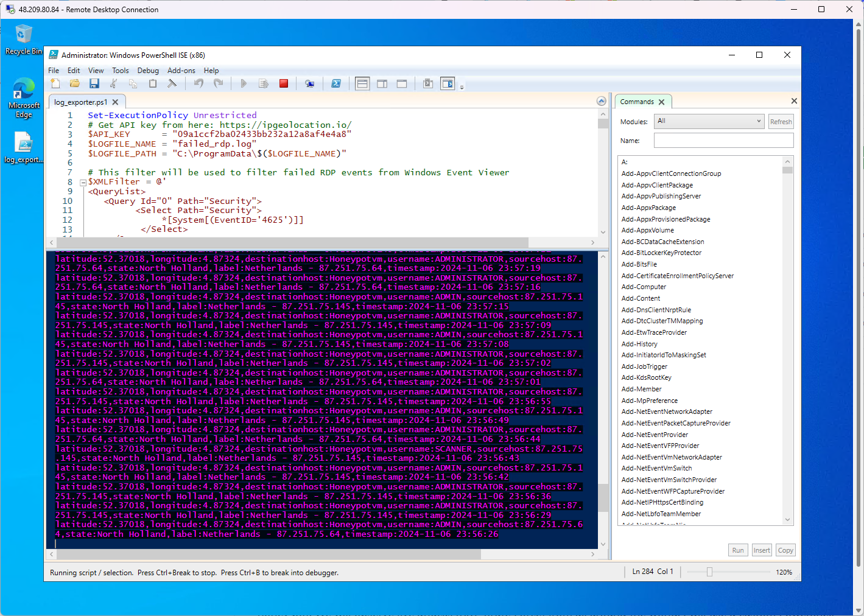Open a New Remote PowerShell Tab
The height and width of the screenshot is (616, 864).
coord(309,83)
